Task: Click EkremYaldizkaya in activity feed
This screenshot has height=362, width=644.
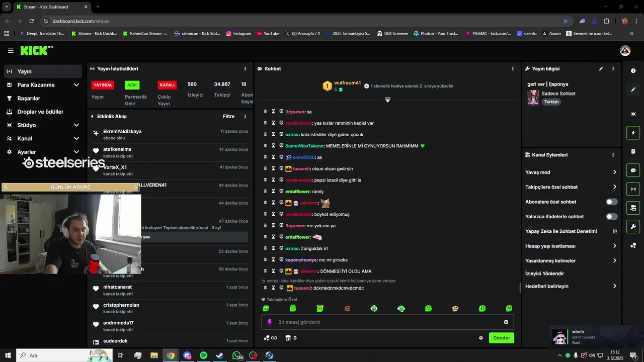Action: tap(122, 131)
